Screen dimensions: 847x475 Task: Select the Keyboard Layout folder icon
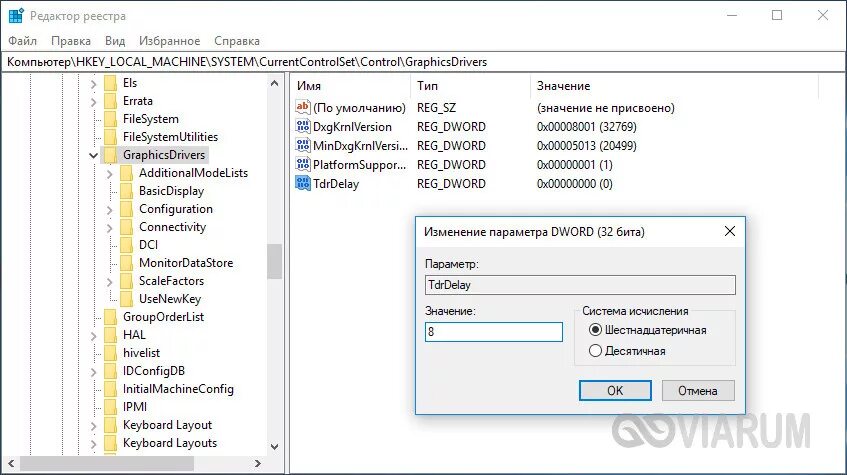point(110,425)
